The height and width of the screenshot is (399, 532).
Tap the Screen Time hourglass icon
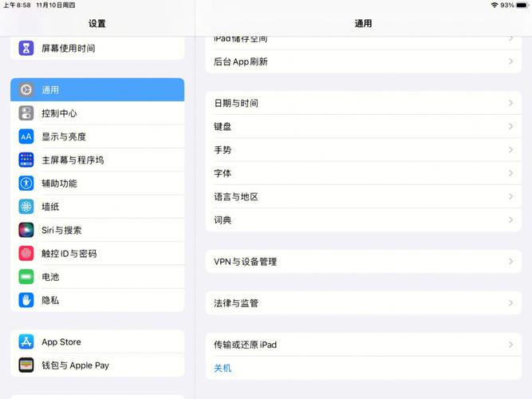point(26,48)
